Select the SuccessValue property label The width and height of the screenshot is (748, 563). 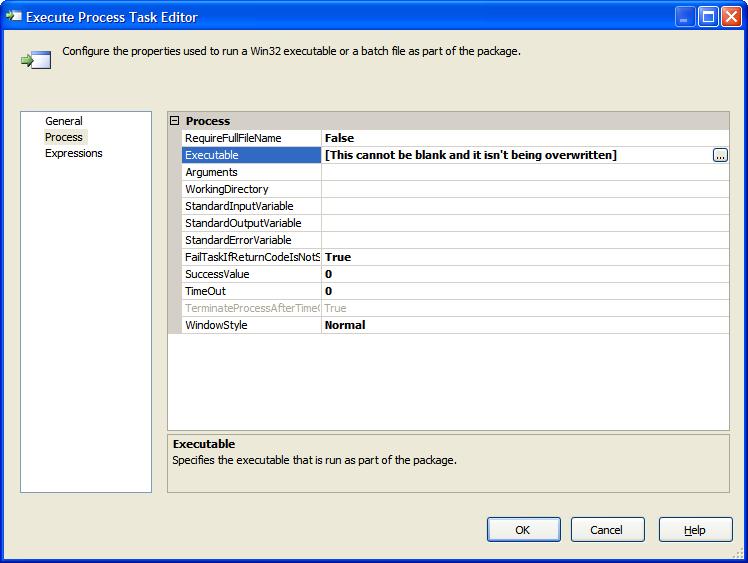[251, 274]
